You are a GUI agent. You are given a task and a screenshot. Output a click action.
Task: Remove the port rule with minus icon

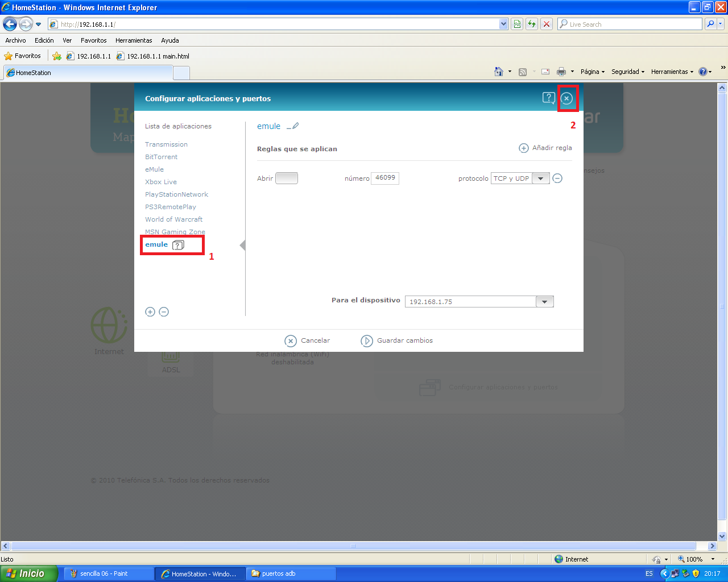(558, 178)
